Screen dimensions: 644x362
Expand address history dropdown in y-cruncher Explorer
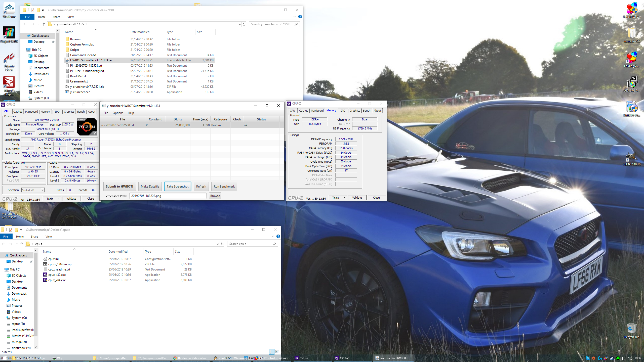(x=239, y=24)
